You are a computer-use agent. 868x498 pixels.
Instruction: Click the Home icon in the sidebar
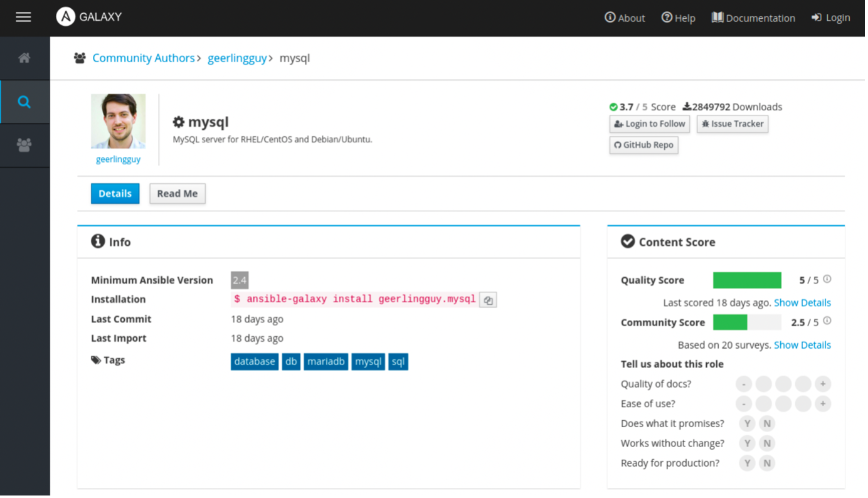point(24,57)
